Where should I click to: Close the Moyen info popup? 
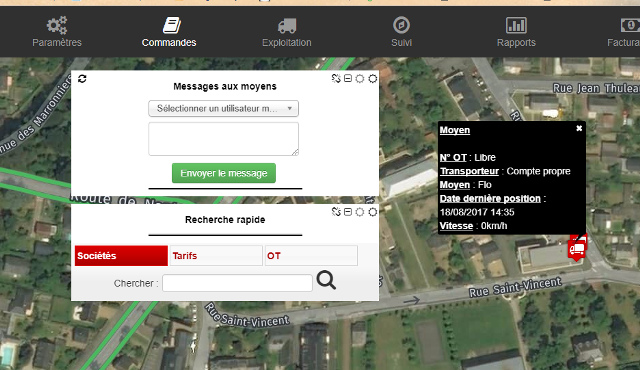coord(579,129)
